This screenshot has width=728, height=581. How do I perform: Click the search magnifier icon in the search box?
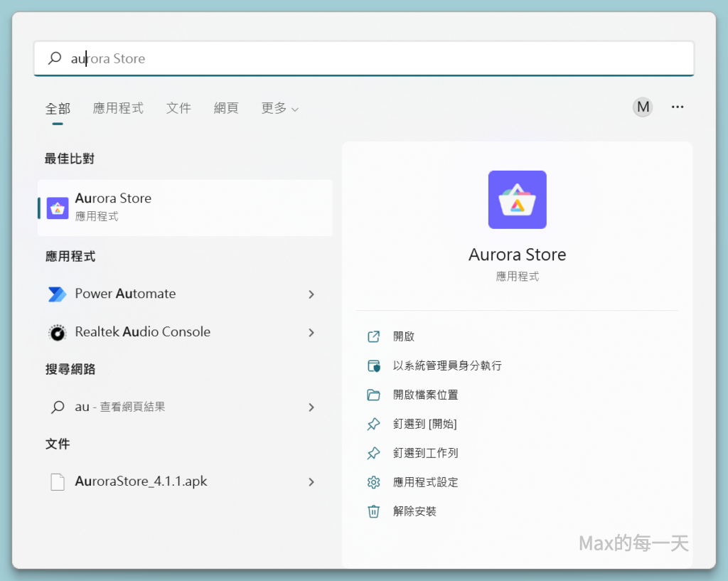click(55, 58)
